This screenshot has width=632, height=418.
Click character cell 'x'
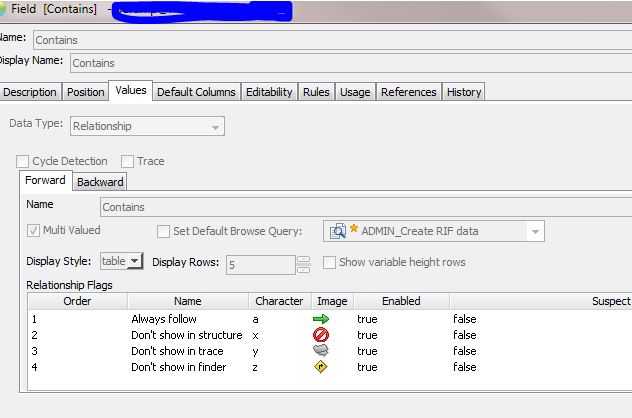(255, 335)
